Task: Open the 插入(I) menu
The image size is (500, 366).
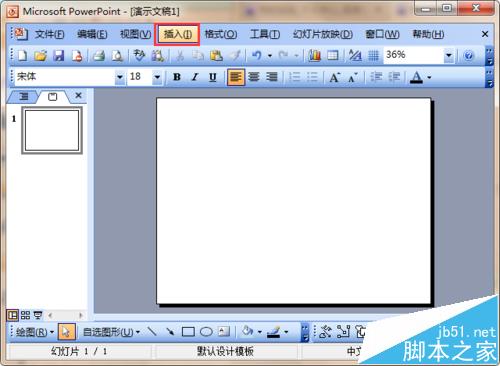Action: (177, 34)
